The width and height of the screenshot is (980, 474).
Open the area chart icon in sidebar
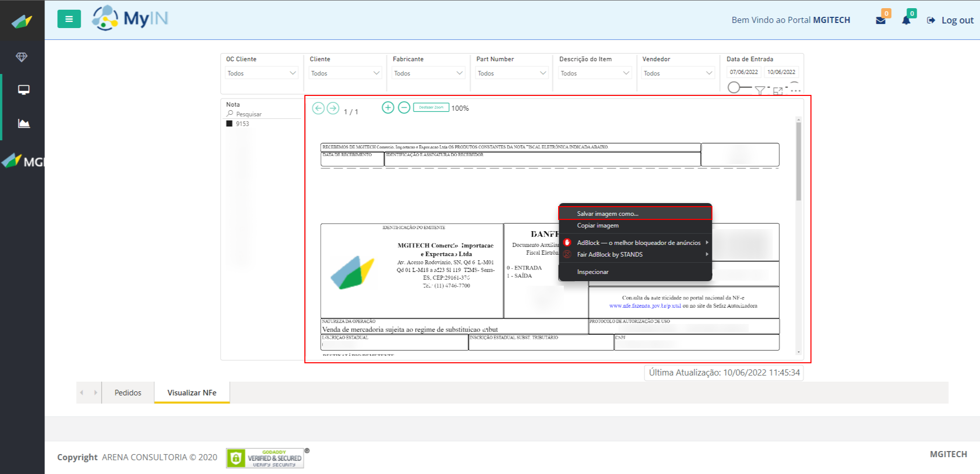pos(23,123)
